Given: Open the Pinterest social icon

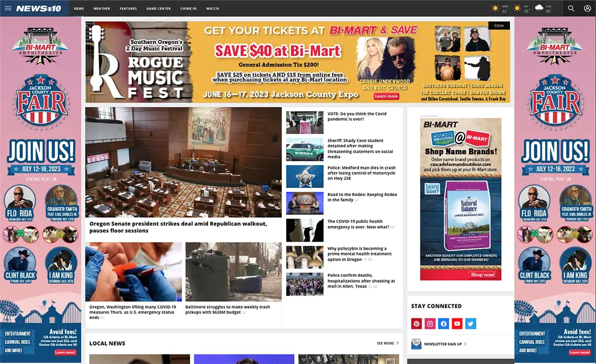Looking at the screenshot, I should tap(416, 324).
